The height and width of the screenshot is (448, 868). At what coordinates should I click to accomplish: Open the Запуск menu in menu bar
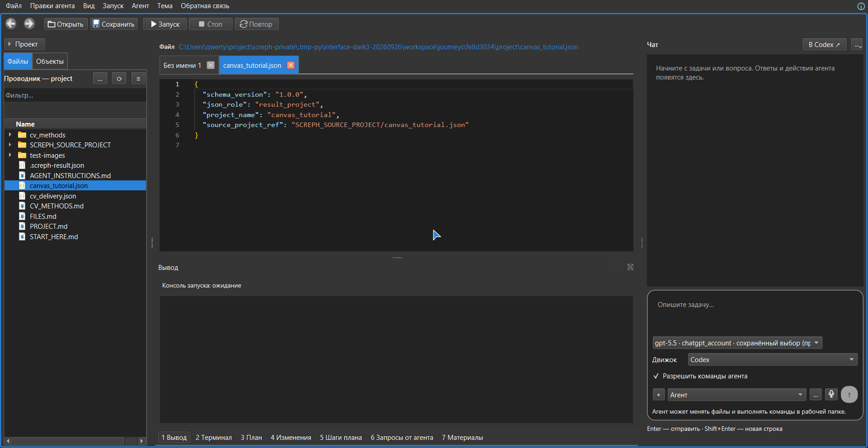tap(113, 6)
